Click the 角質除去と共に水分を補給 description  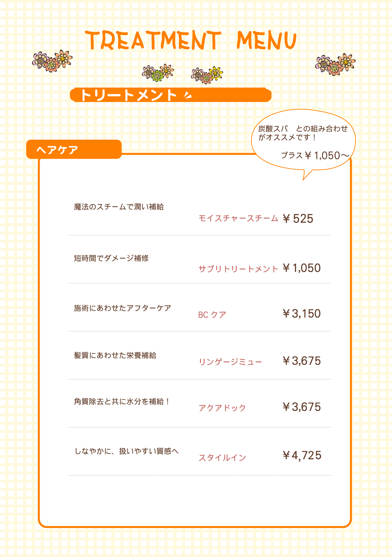122,401
